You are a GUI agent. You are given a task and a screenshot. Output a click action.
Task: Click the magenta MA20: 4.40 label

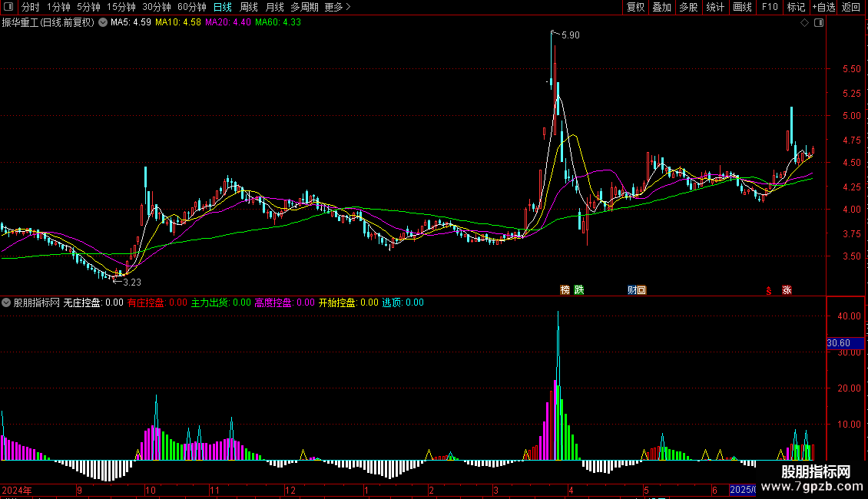228,23
